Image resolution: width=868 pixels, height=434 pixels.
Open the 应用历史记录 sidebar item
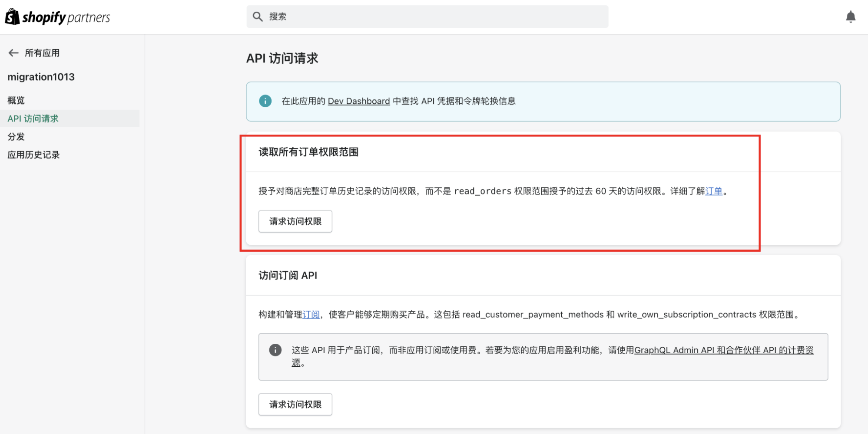click(33, 155)
